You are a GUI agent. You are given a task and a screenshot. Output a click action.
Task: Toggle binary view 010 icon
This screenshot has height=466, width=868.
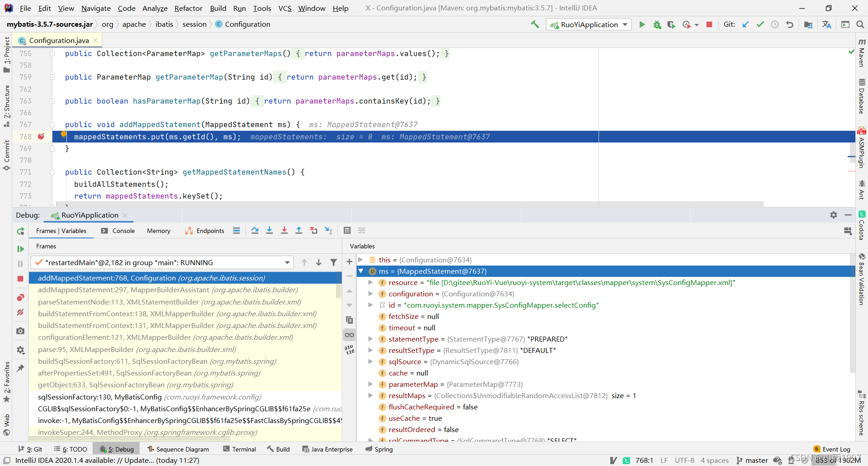(x=349, y=350)
